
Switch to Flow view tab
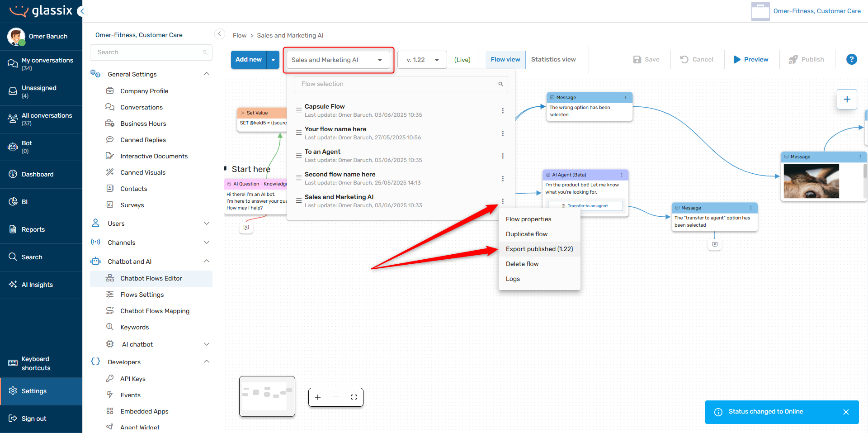[x=505, y=59]
